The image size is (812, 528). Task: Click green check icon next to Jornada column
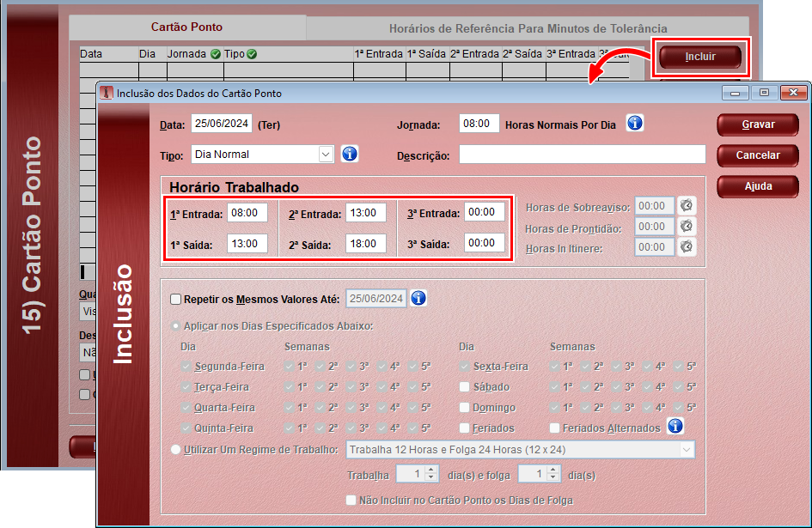click(x=216, y=54)
